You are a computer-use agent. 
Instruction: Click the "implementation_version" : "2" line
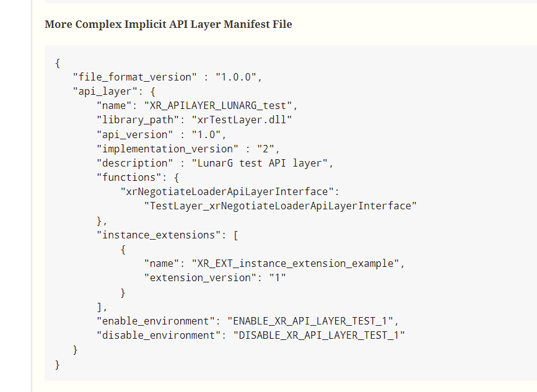pyautogui.click(x=188, y=149)
